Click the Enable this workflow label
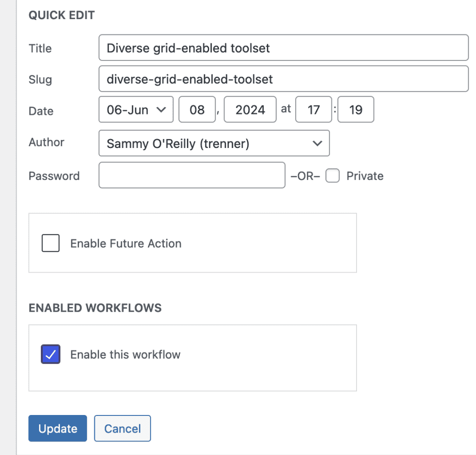This screenshot has height=455, width=476. coord(125,354)
